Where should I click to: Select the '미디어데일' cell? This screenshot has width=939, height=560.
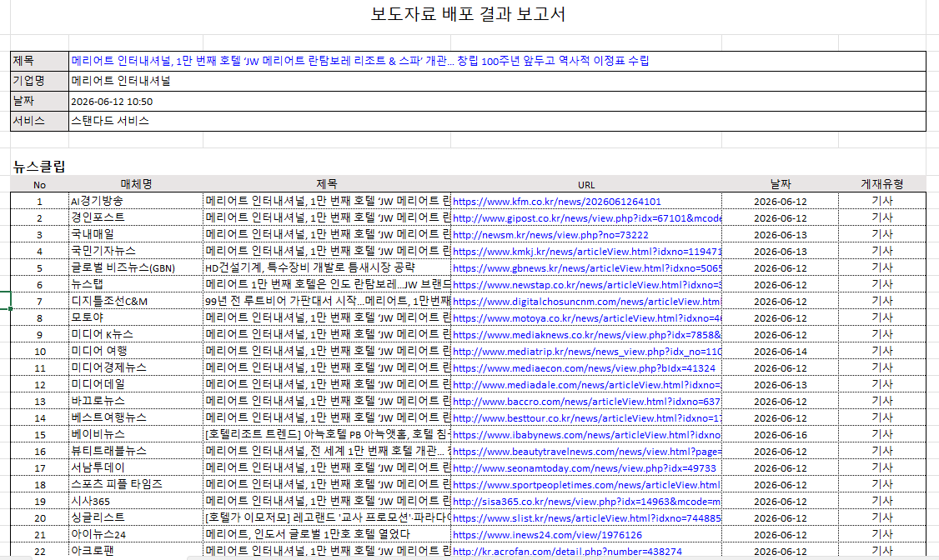[136, 385]
